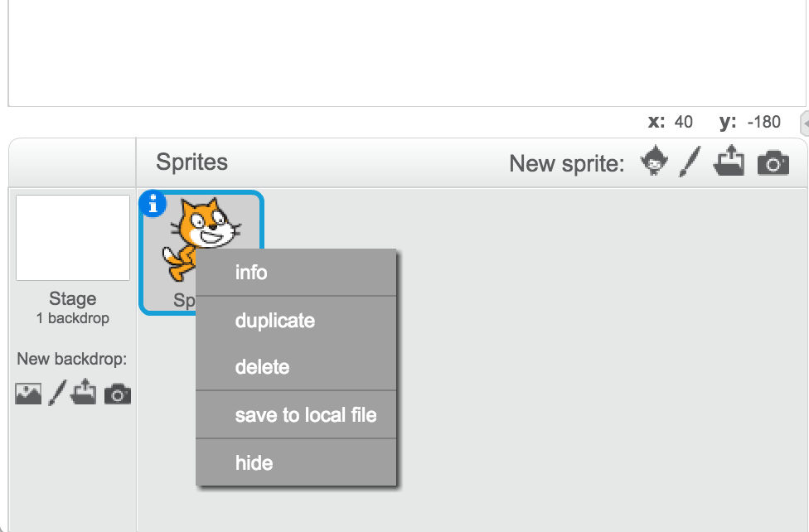The height and width of the screenshot is (532, 809).
Task: Select the white Stage backdrop thumbnail
Action: point(72,237)
